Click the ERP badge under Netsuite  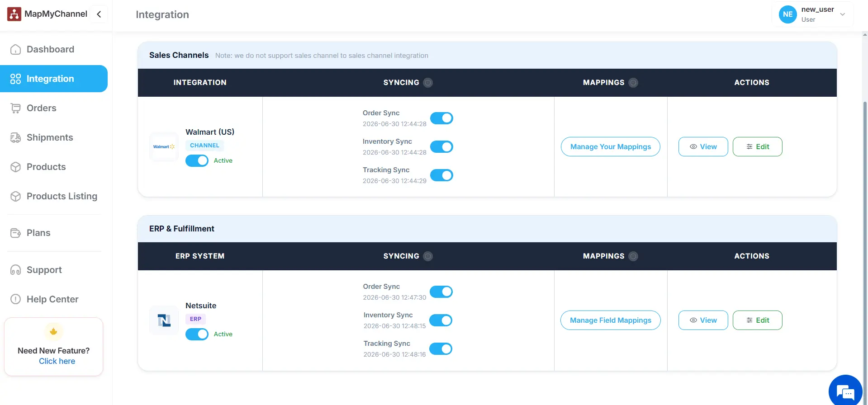coord(195,319)
